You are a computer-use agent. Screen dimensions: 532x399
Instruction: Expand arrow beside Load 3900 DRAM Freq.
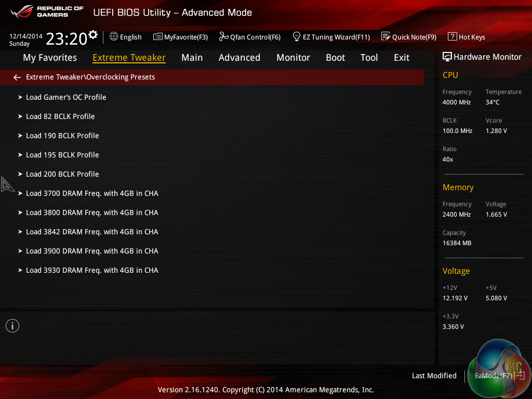pyautogui.click(x=20, y=251)
